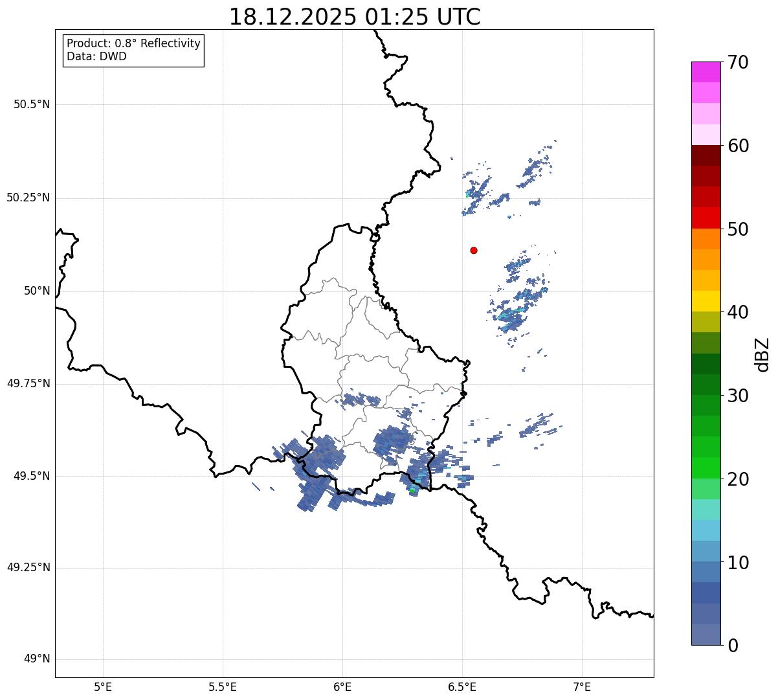Screen dimensions: 778x700
Task: Click the colorbar tick label 50
Action: [738, 229]
